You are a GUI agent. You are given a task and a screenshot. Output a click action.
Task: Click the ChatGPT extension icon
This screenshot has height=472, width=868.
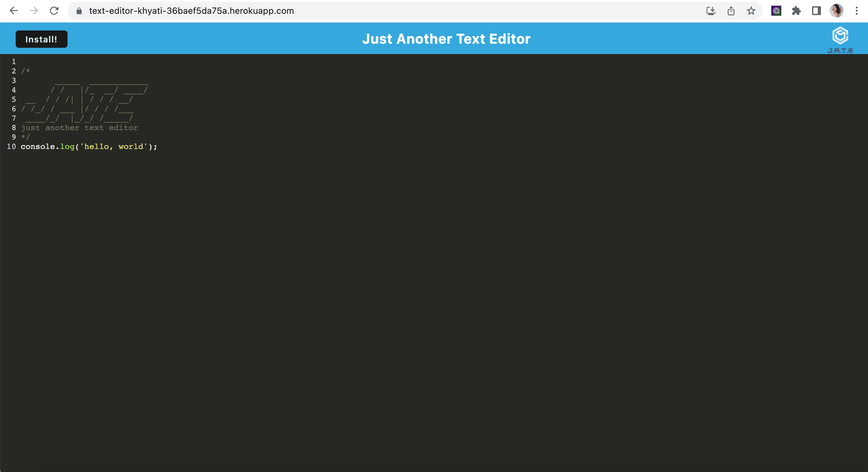pos(776,10)
